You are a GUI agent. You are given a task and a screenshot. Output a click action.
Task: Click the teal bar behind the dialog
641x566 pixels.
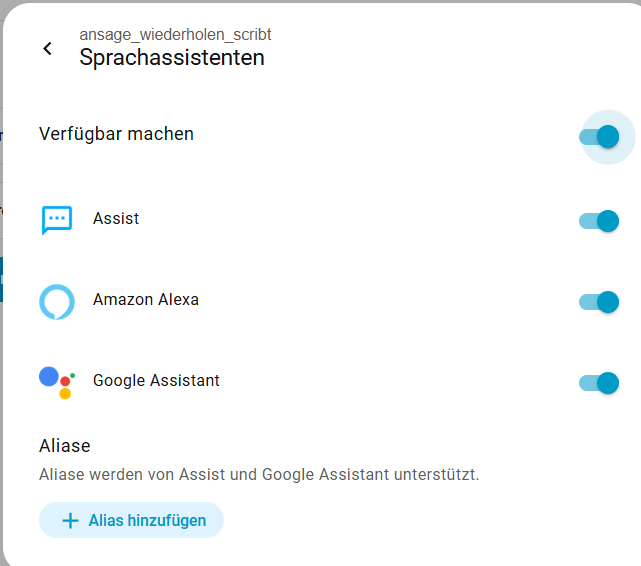[x=1, y=279]
